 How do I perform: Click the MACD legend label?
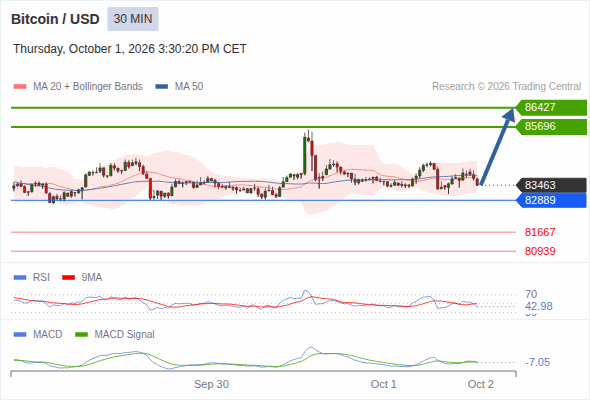[x=48, y=334]
